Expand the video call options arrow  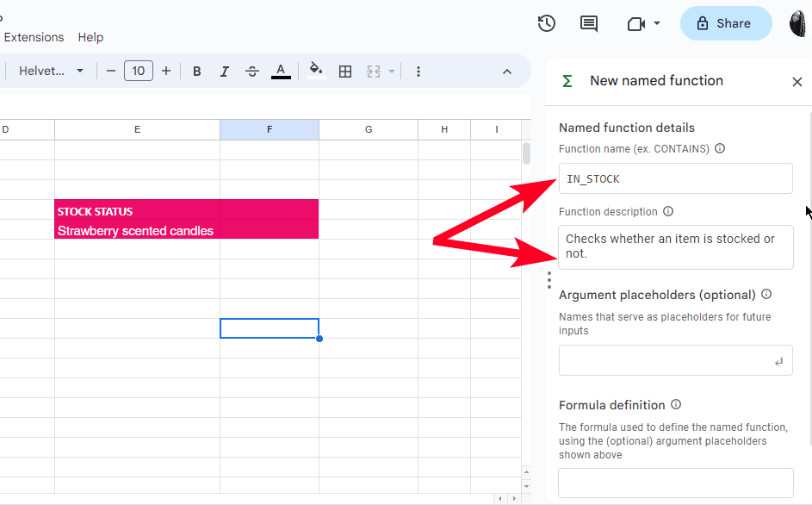click(657, 23)
